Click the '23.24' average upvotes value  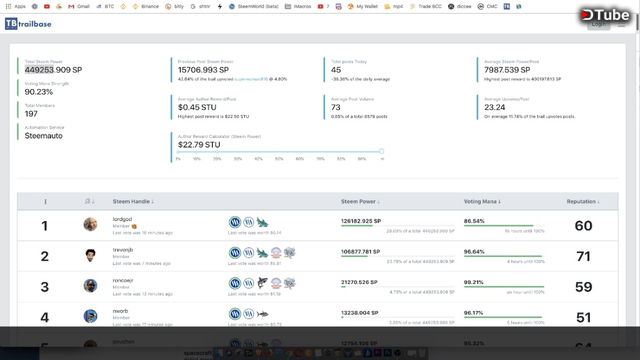pos(495,107)
